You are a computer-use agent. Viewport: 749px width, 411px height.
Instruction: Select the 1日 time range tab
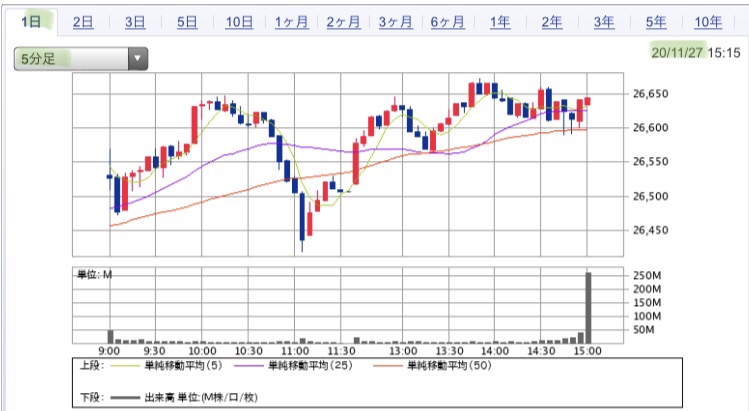(32, 22)
